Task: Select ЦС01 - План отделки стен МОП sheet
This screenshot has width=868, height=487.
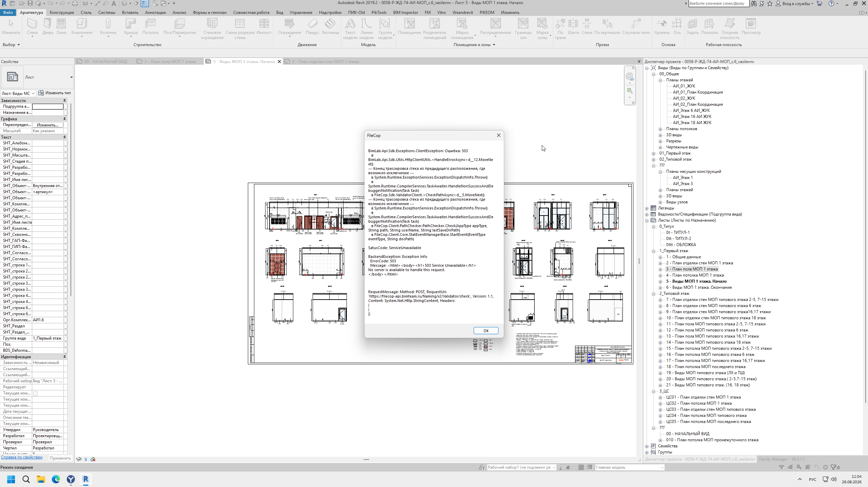Action: (x=703, y=397)
